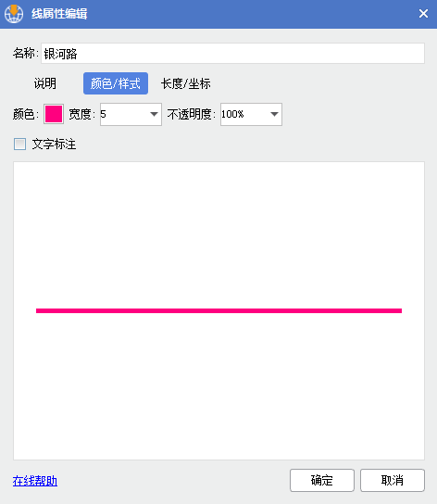Screen dimensions: 437x504
Task: Switch to the 说明 tab
Action: [x=45, y=83]
